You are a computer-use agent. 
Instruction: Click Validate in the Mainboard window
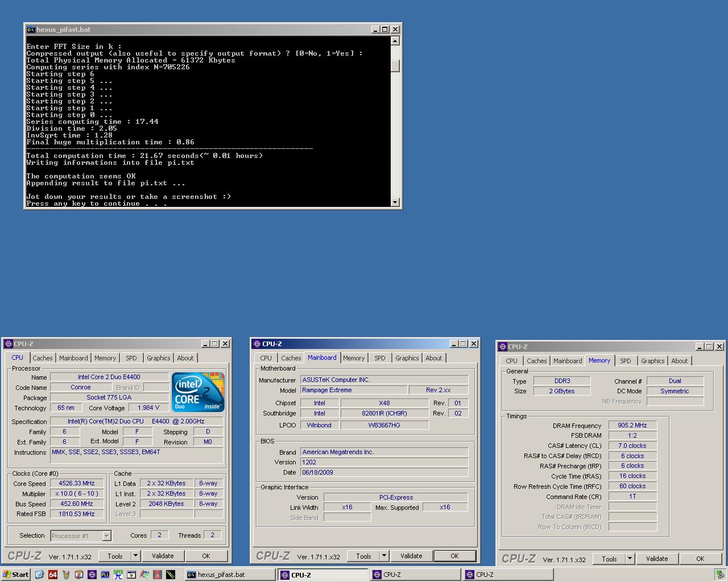coord(411,556)
